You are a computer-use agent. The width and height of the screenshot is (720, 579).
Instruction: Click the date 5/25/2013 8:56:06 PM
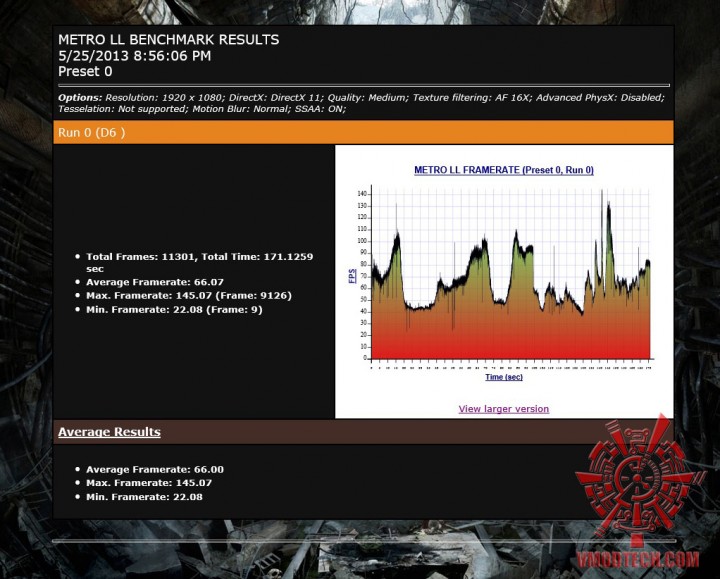135,56
